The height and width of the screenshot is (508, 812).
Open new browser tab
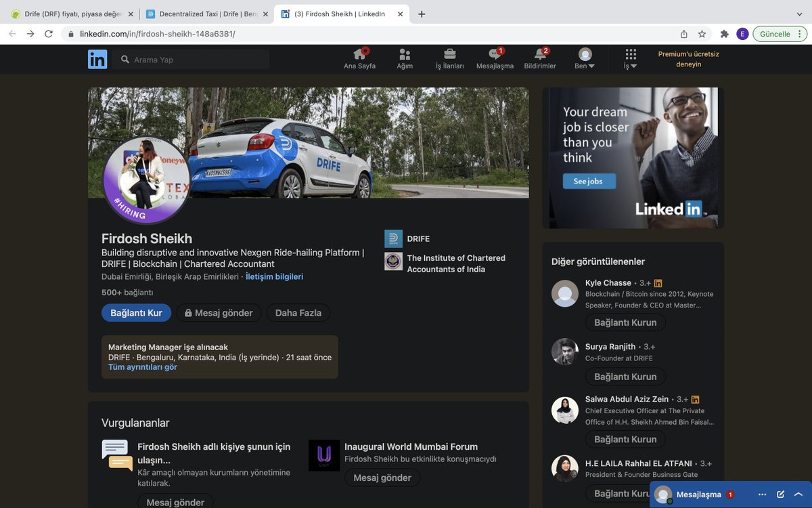point(422,14)
